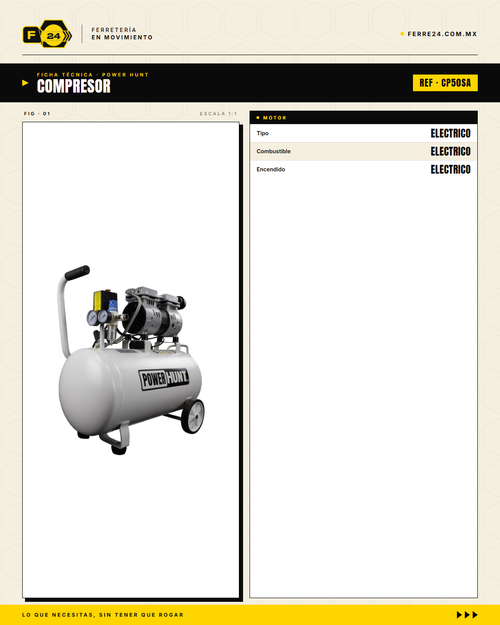Click the yellow arrow beside COMPRESOR
500x625 pixels.
(x=25, y=83)
